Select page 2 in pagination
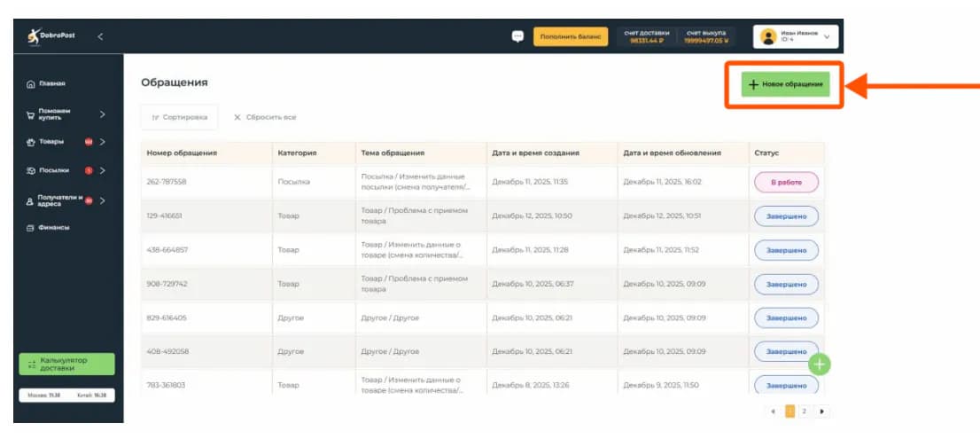This screenshot has height=447, width=980. [x=804, y=412]
